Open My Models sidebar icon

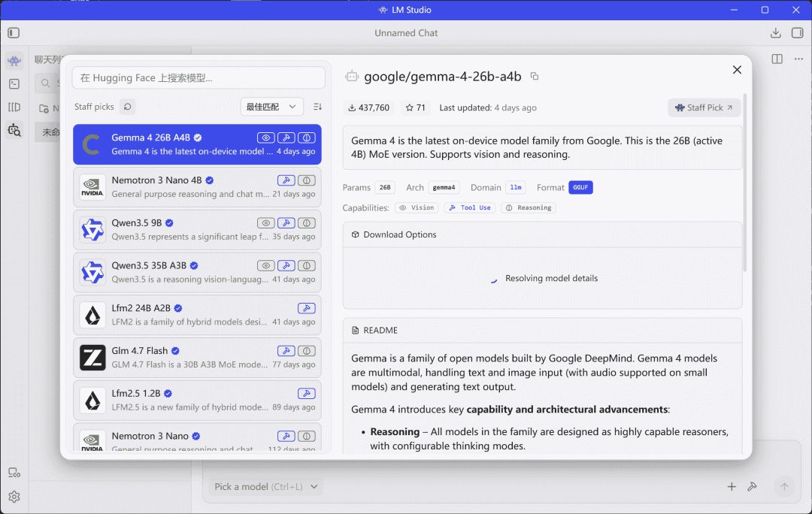(x=14, y=107)
